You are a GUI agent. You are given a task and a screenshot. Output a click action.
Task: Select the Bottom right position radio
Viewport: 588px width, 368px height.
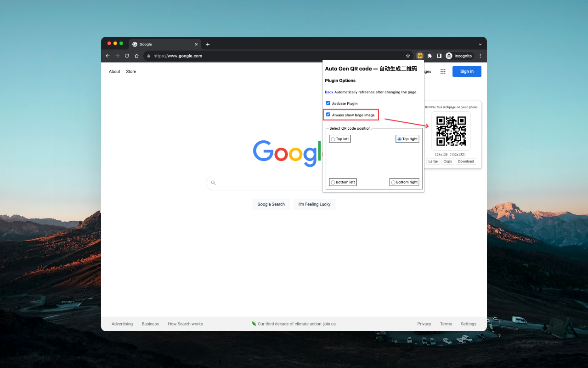pos(393,183)
